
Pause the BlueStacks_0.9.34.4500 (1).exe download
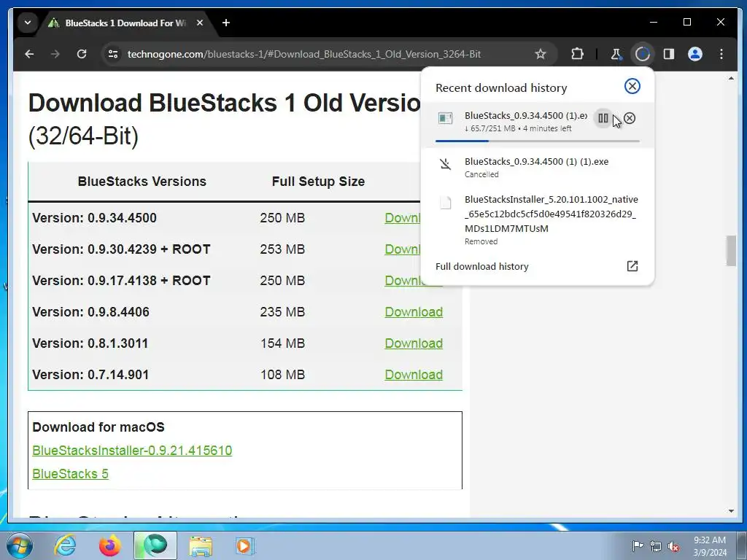click(603, 118)
